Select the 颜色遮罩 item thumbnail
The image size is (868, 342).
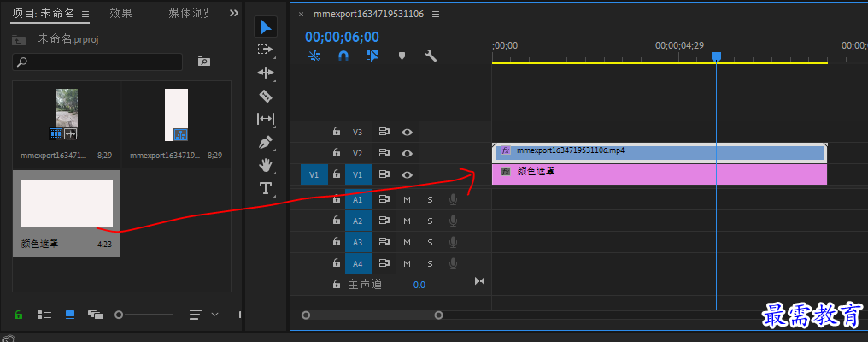67,203
